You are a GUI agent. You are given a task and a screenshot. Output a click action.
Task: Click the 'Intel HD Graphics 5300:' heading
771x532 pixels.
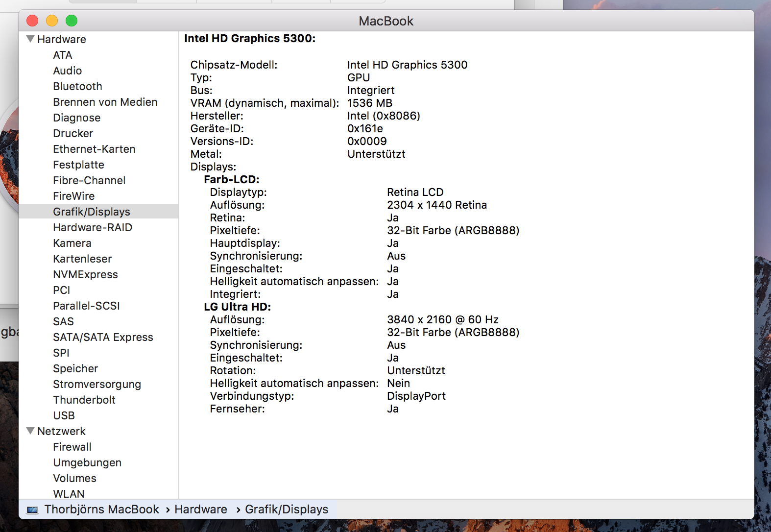(250, 38)
